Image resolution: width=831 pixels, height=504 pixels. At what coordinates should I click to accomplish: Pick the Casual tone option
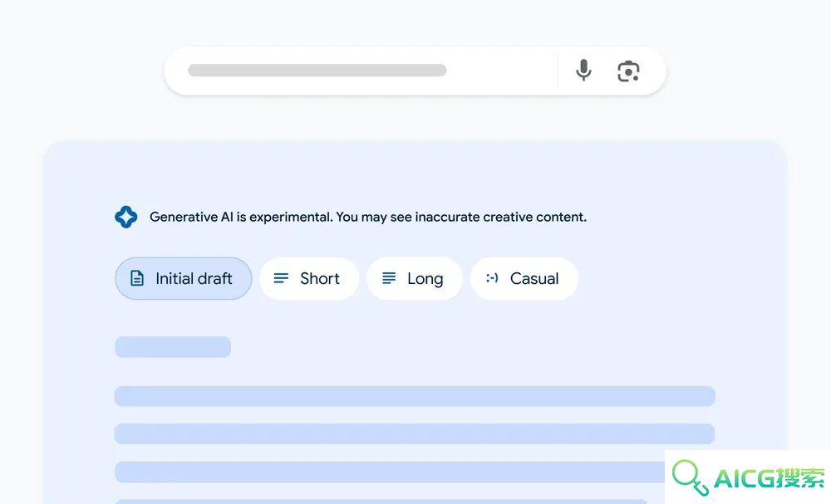pos(524,278)
